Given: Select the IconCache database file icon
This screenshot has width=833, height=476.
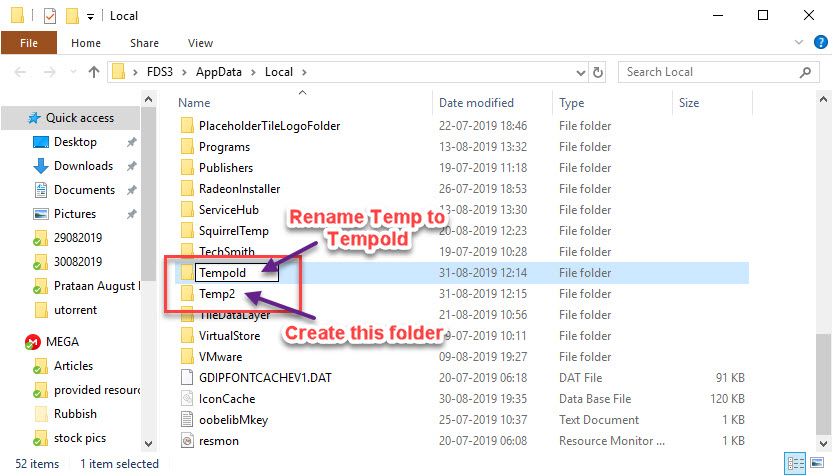Looking at the screenshot, I should click(187, 398).
